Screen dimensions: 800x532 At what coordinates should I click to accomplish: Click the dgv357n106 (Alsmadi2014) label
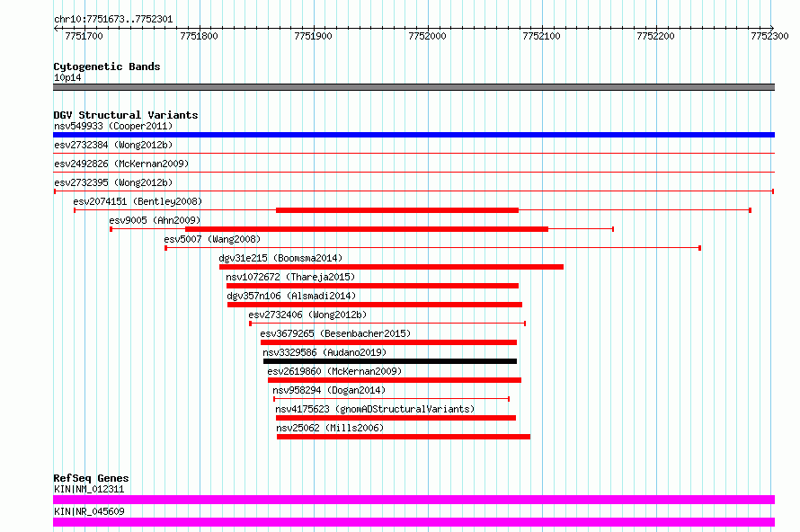pyautogui.click(x=291, y=296)
